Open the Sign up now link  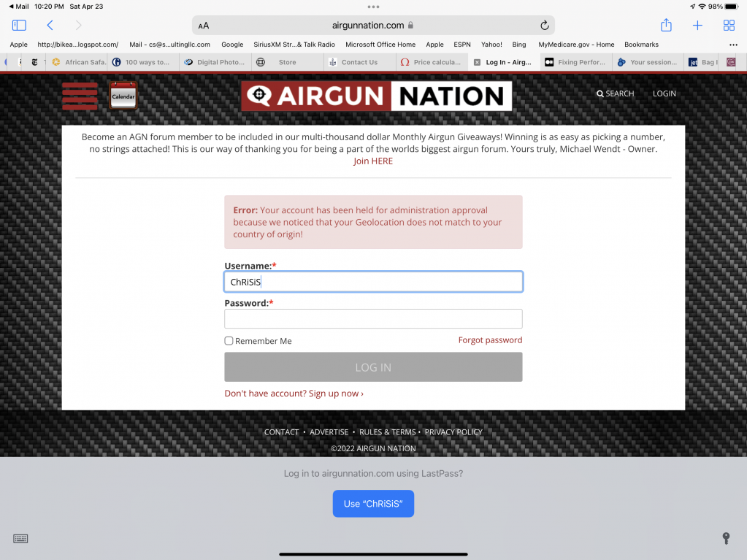point(336,394)
